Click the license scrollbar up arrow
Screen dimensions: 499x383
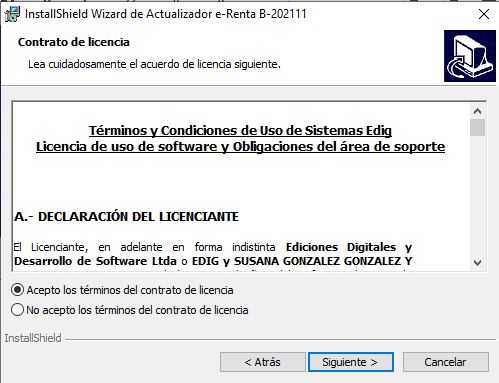click(477, 111)
